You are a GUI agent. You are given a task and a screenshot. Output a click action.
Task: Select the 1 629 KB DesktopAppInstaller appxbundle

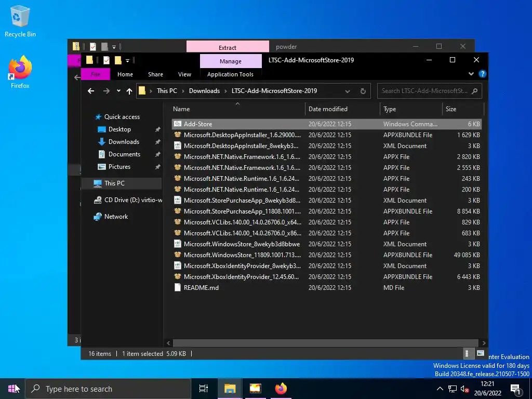[x=326, y=135]
